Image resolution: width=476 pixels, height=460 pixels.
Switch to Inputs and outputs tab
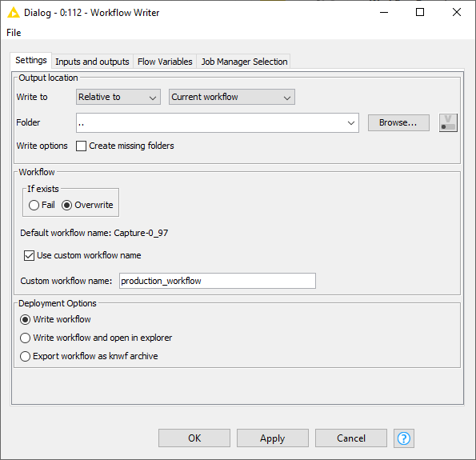(92, 62)
